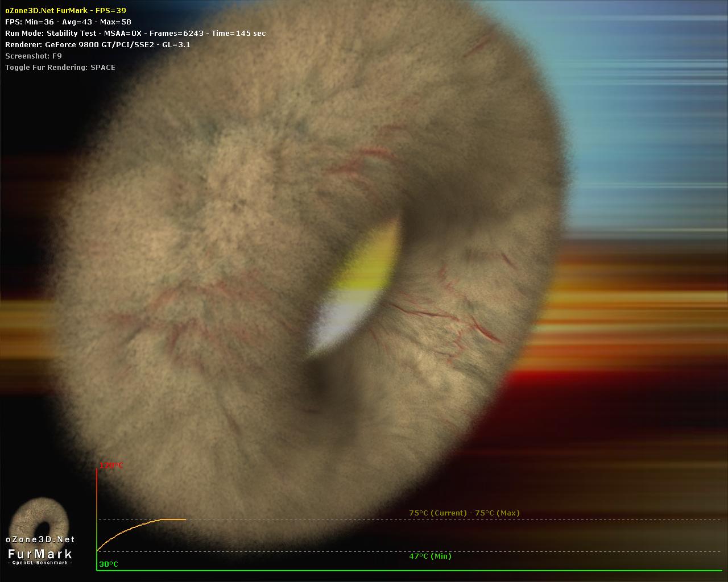Select the "75°C (Current) - 75°C (Max)" readout
The height and width of the screenshot is (582, 728).
[x=464, y=513]
